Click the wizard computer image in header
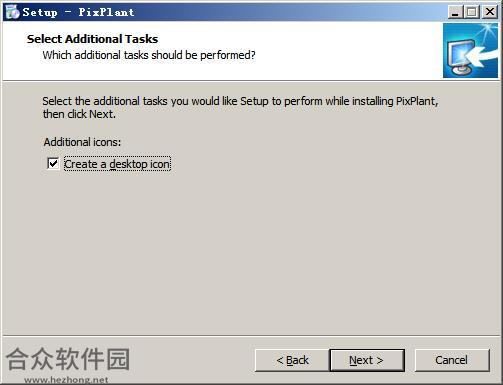503x385 pixels. click(x=470, y=50)
